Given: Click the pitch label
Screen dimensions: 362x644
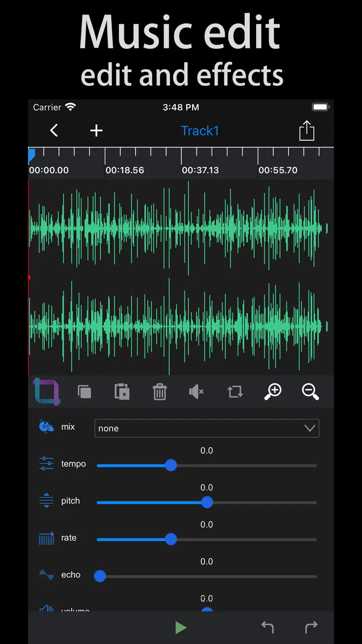Looking at the screenshot, I should (x=71, y=501).
